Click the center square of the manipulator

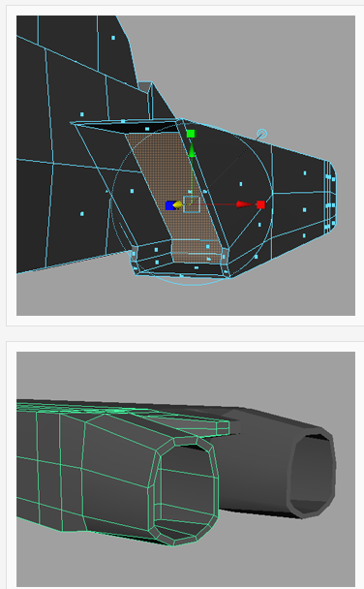tap(192, 204)
